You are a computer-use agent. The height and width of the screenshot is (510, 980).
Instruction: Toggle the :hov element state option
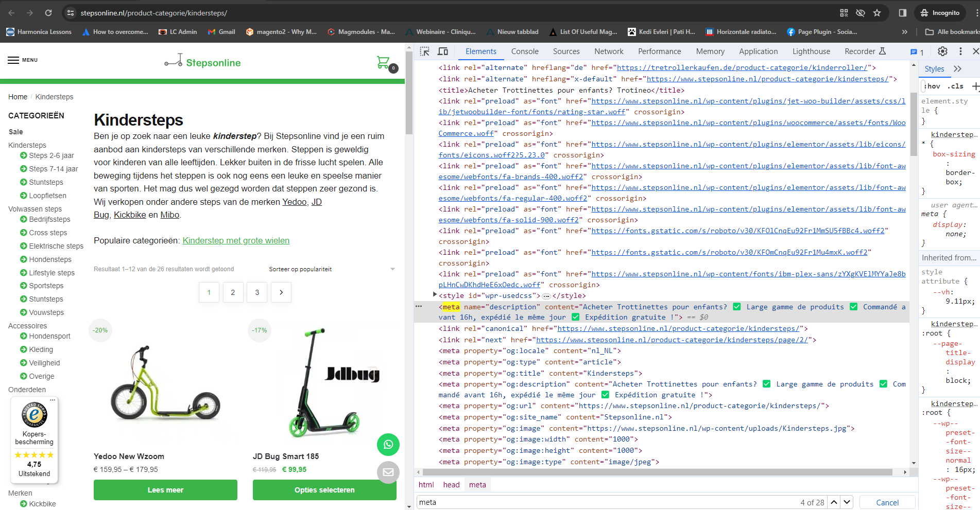(933, 86)
